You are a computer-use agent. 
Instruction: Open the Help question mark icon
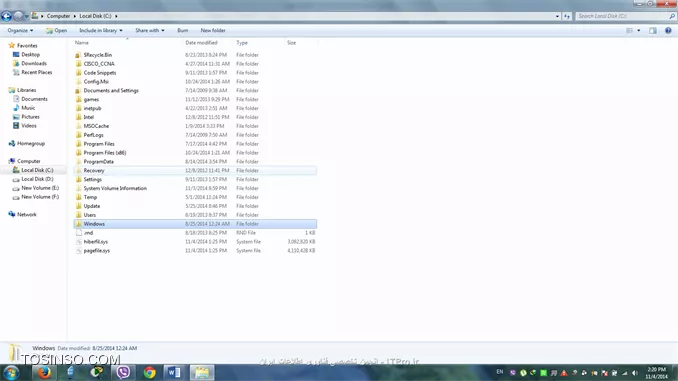click(x=668, y=30)
